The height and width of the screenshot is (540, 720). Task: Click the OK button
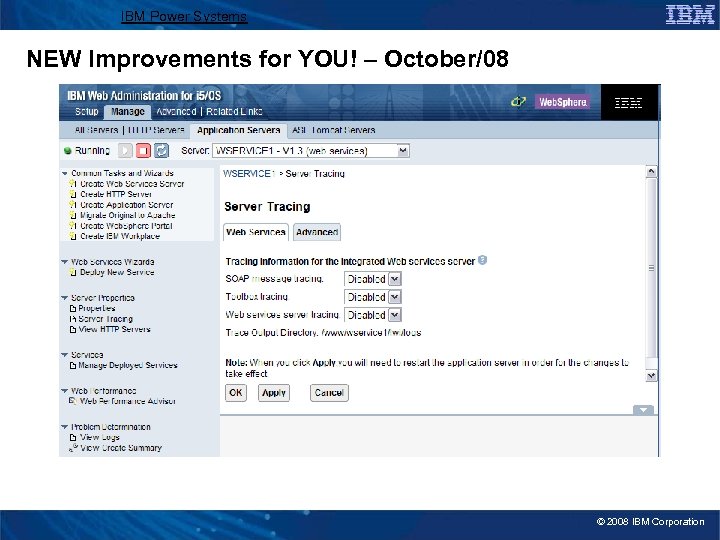236,393
